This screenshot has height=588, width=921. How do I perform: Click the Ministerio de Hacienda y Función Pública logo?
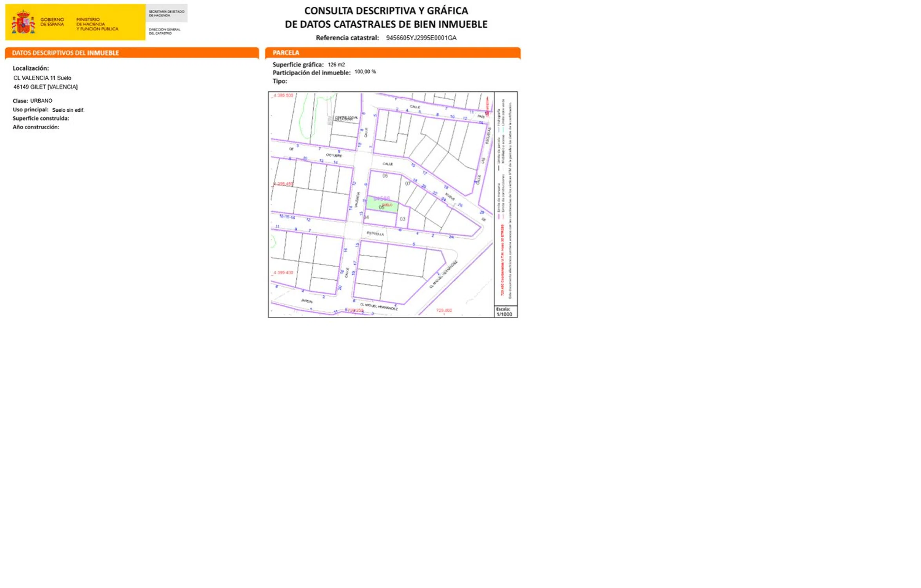pos(97,24)
